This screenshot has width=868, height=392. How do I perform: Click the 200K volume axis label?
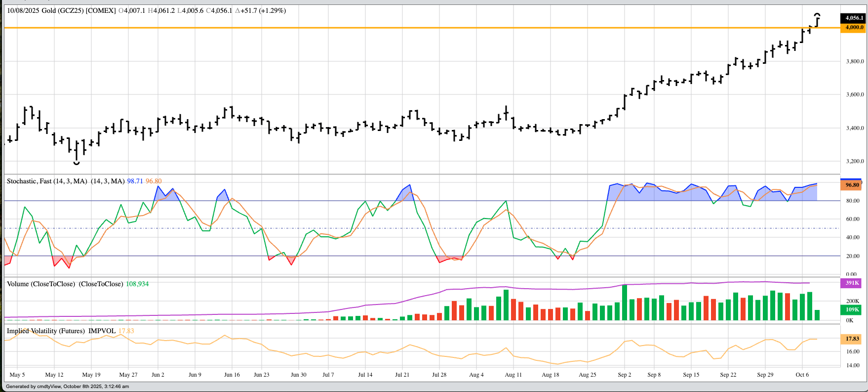click(853, 301)
